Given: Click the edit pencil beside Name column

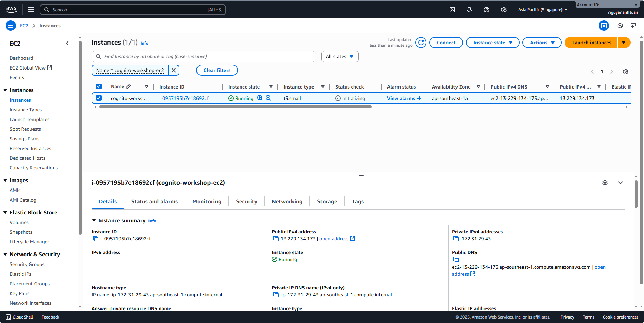Looking at the screenshot, I should 128,87.
